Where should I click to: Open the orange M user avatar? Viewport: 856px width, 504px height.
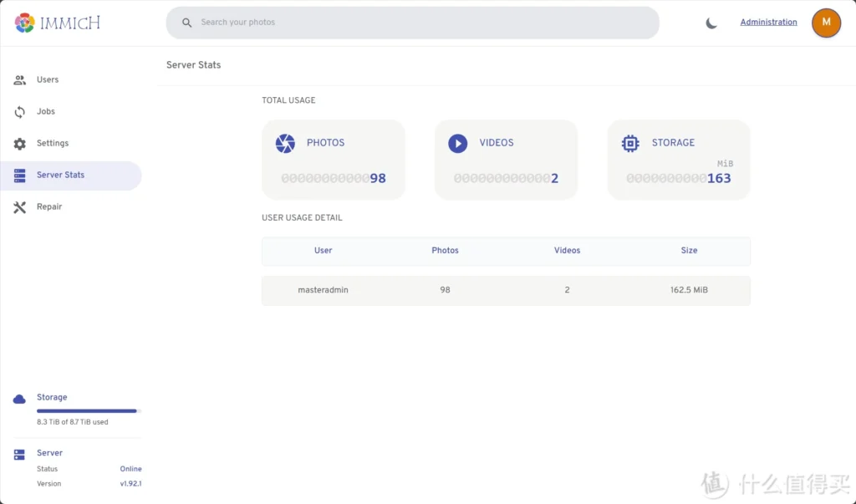[x=826, y=23]
